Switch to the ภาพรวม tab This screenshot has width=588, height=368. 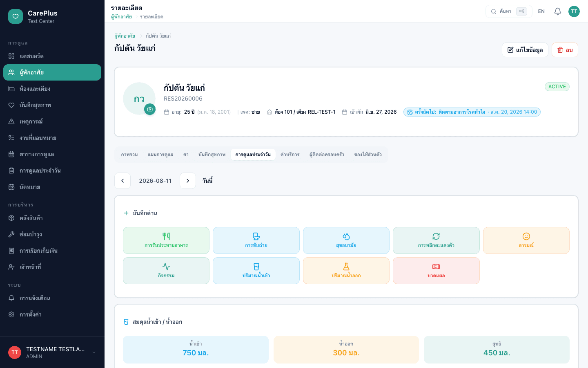(x=129, y=155)
